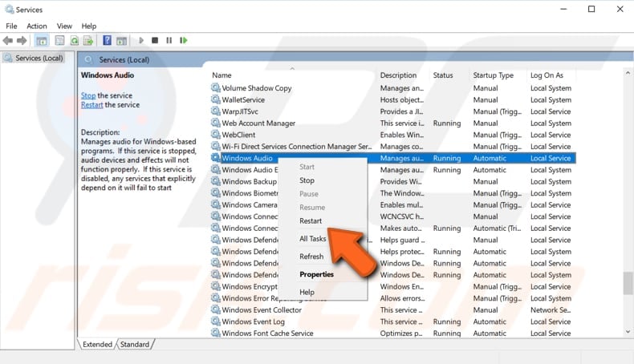Toggle Show/Hide Console Tree toolbar icon
This screenshot has height=364, width=634.
(x=41, y=40)
